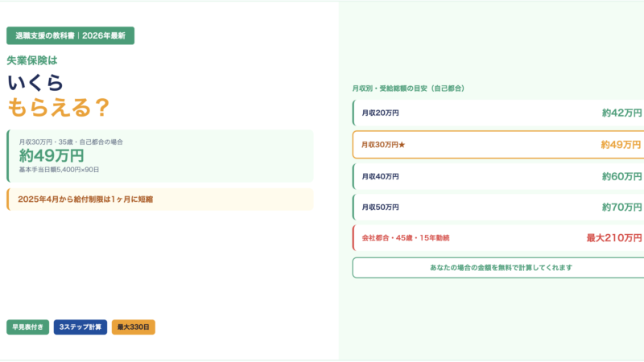Screen dimensions: 644x362
Task: Click the 早見表付き tag
Action: coord(27,327)
